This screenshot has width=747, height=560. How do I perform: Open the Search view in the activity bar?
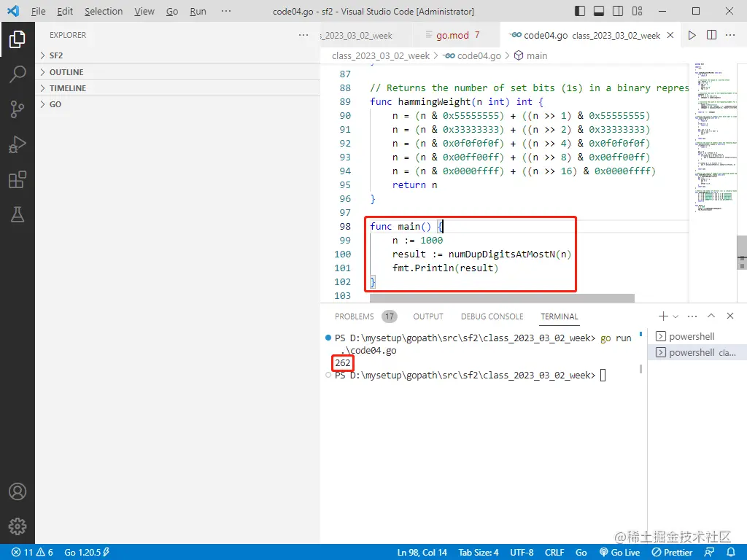18,74
